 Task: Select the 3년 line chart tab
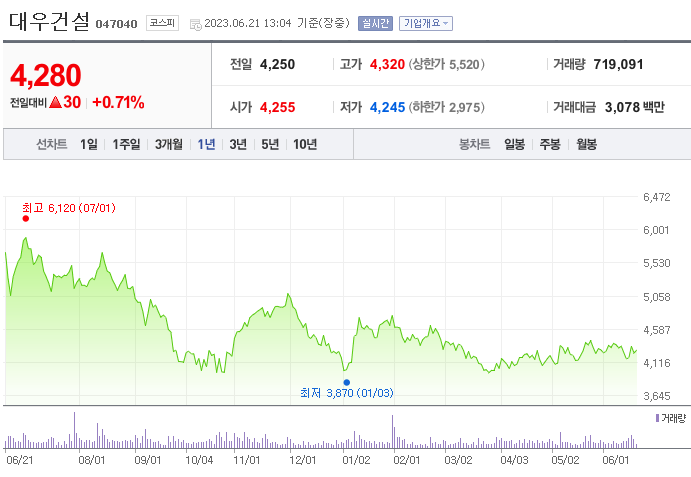click(x=238, y=144)
